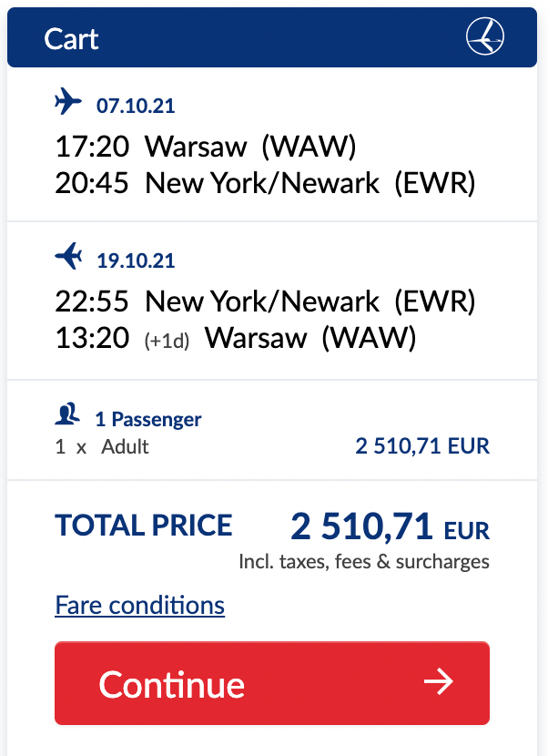
Task: Select 17:20 Warsaw (WAW) departure line
Action: pyautogui.click(x=206, y=146)
